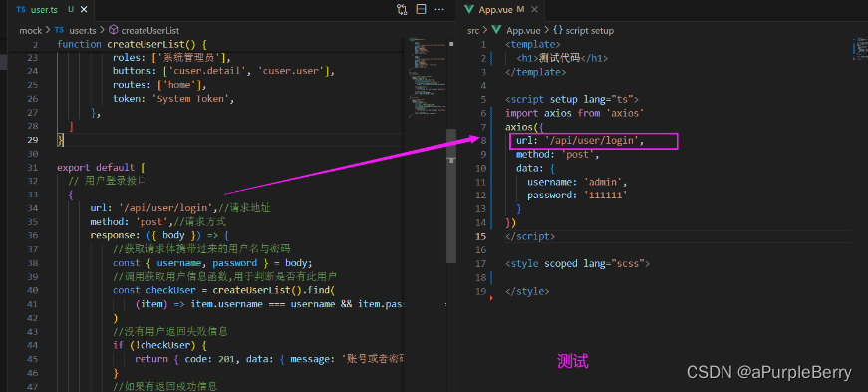Open the compare changes icon in user.ts toolbar

click(x=402, y=9)
